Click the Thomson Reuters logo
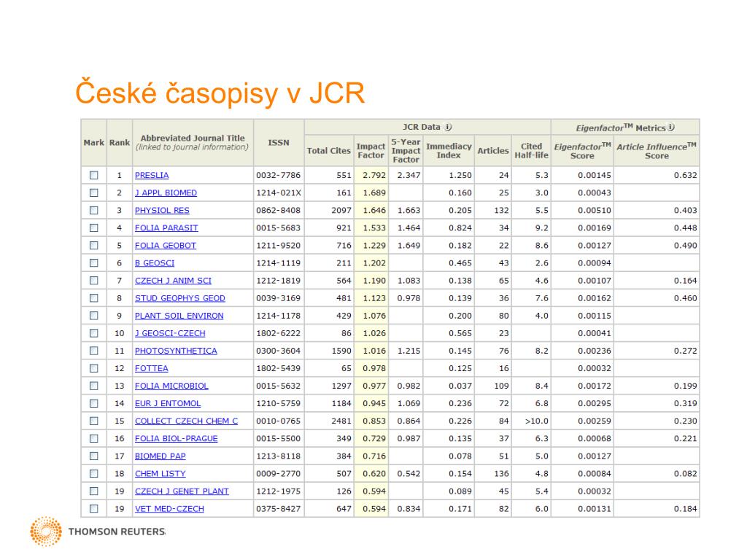 coord(97,532)
